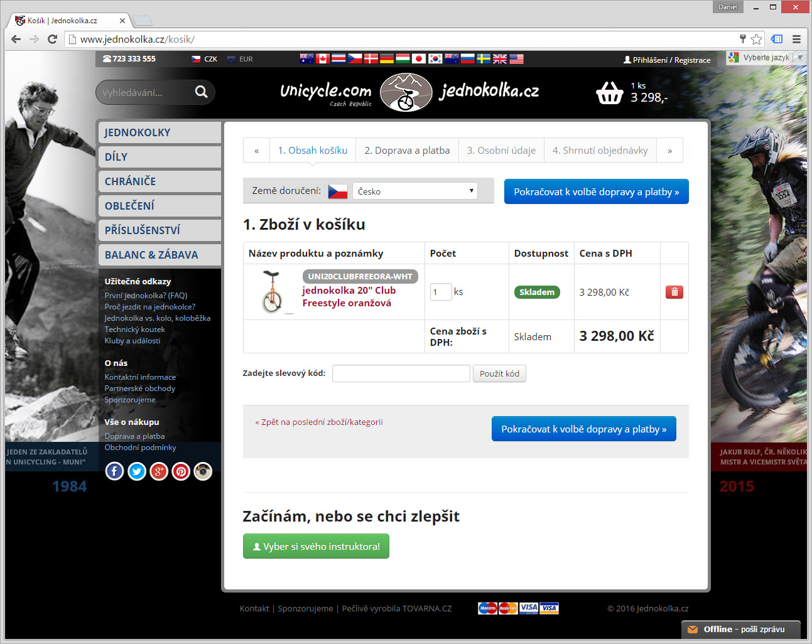This screenshot has width=812, height=644.
Task: Select the Swedish flag
Action: pos(484,58)
